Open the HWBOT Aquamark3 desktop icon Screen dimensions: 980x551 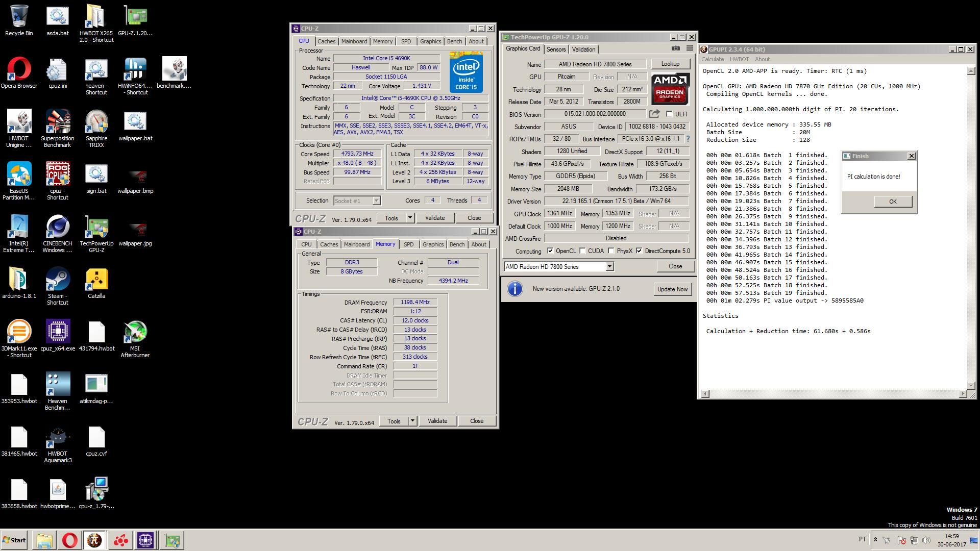pos(58,444)
